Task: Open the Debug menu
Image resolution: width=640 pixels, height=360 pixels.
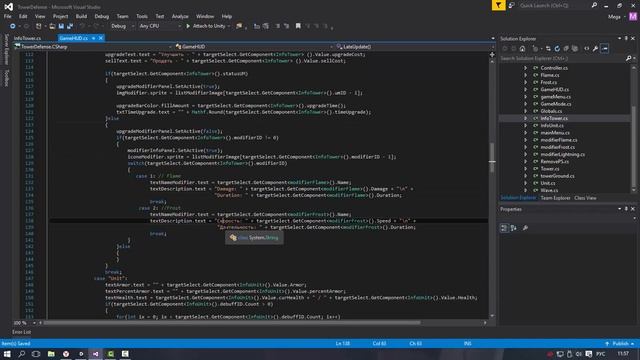Action: tap(102, 16)
